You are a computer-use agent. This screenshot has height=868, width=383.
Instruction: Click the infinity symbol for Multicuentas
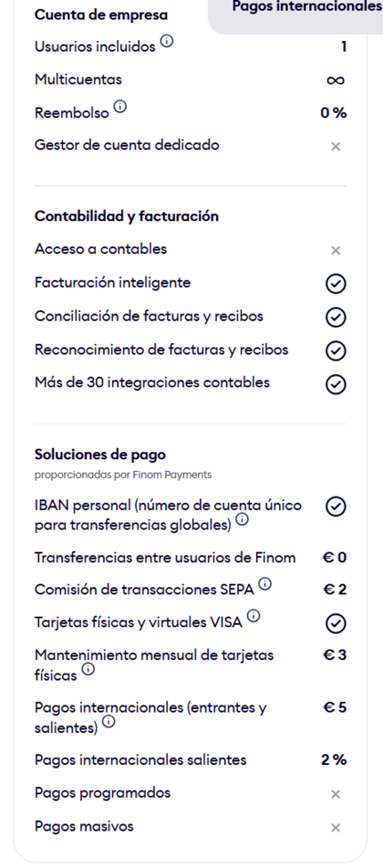336,80
